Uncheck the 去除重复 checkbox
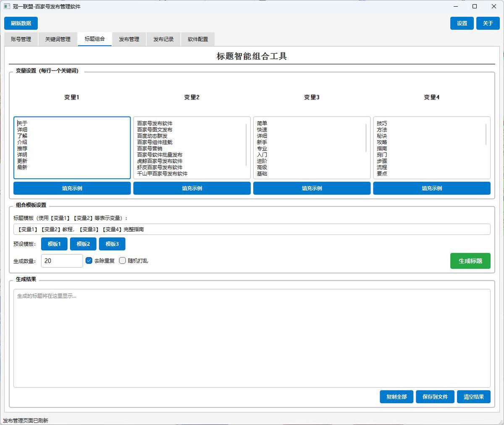This screenshot has height=425, width=504. pyautogui.click(x=89, y=261)
